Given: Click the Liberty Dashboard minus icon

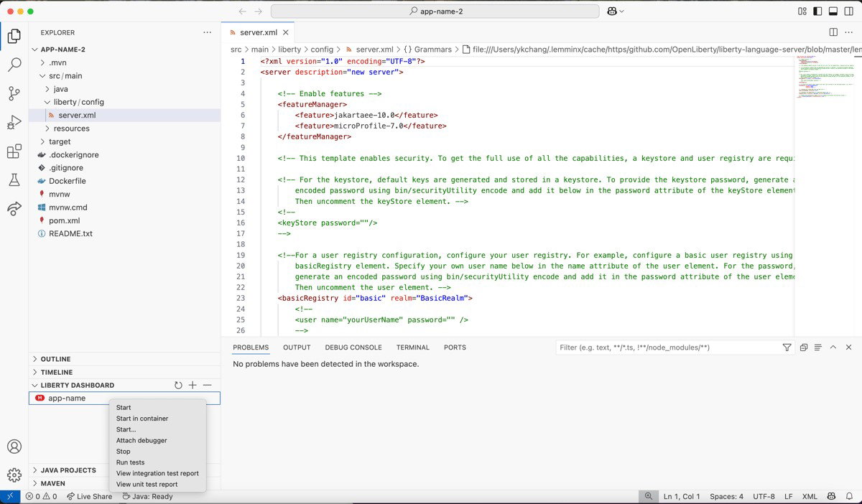Looking at the screenshot, I should (x=207, y=386).
